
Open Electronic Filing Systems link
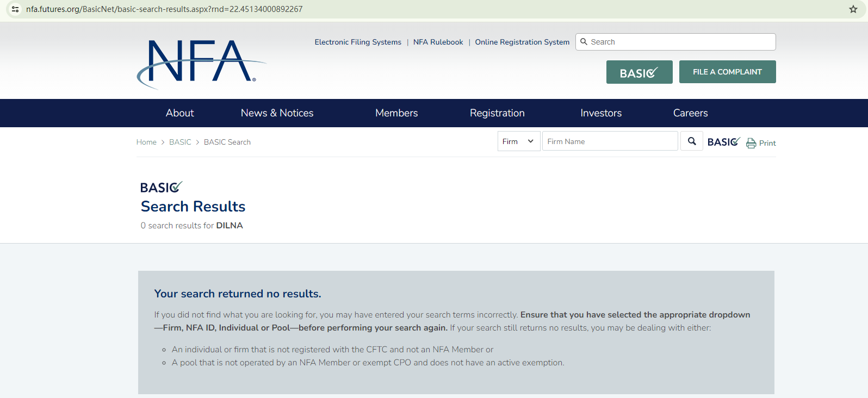(358, 42)
